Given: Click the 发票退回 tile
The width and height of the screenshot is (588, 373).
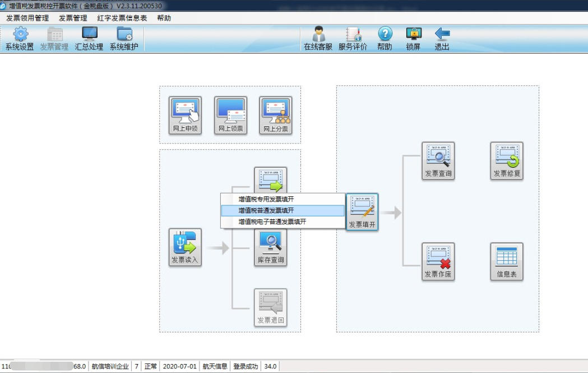Looking at the screenshot, I should [270, 308].
